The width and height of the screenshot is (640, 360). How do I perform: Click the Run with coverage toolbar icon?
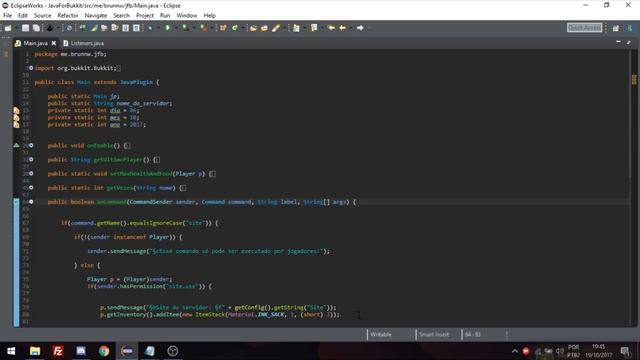(186, 28)
